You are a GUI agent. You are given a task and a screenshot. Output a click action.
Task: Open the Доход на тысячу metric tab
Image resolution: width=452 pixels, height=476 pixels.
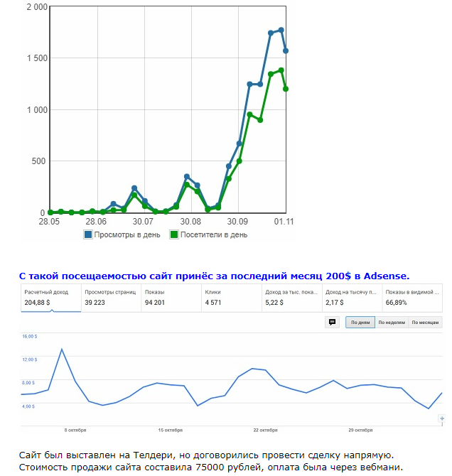tap(351, 297)
